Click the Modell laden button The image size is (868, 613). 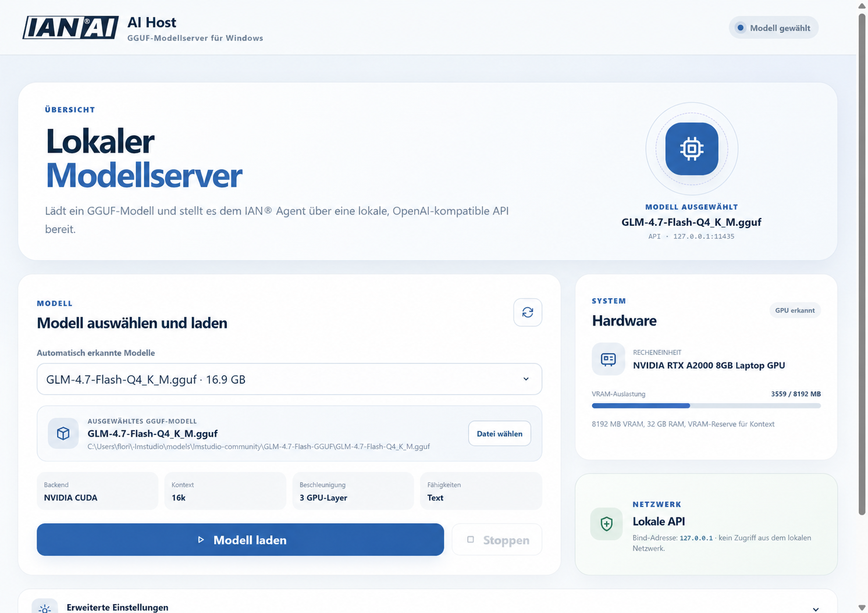(240, 540)
